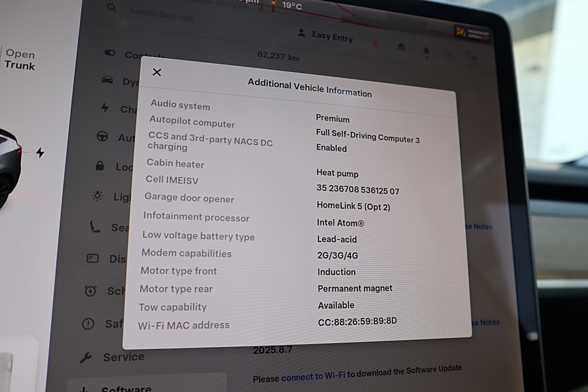
Task: Select Full Self-Driving Computer 3 value
Action: pos(368,136)
